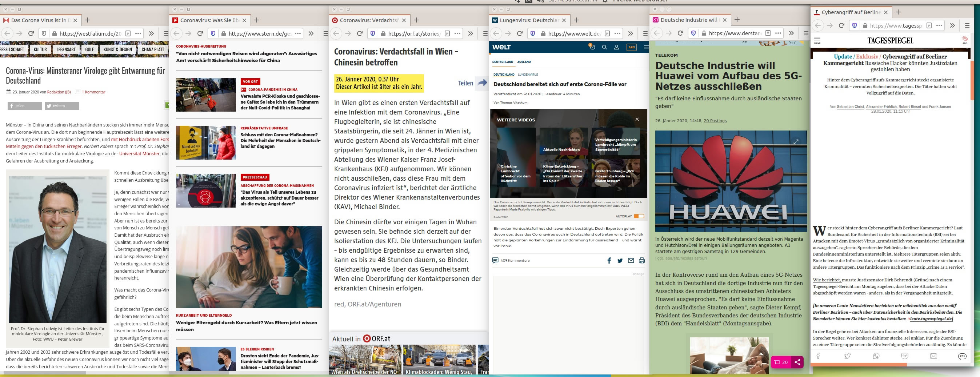Open the Teilen share arrow on ORF article

(x=482, y=83)
